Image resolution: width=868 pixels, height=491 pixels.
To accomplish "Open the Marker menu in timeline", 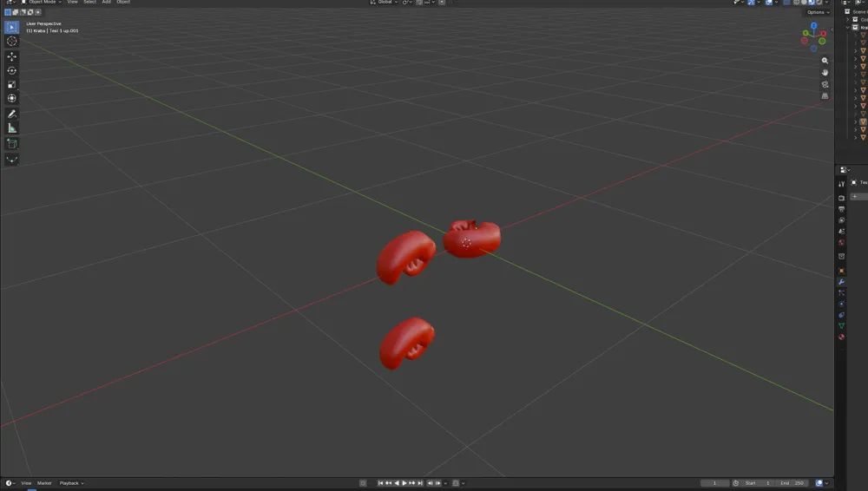I will click(44, 483).
